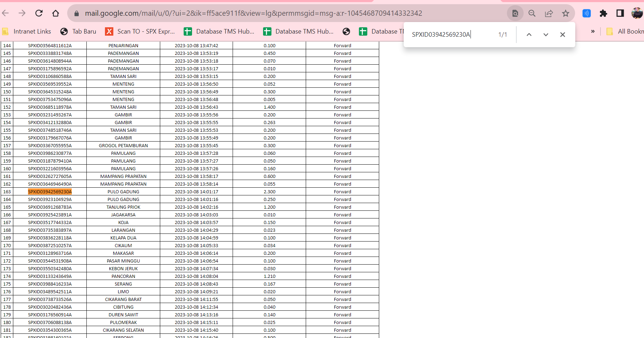Screen dimensions: 644x338
Task: Click the CIBITUNG destination cell
Action: click(x=123, y=307)
